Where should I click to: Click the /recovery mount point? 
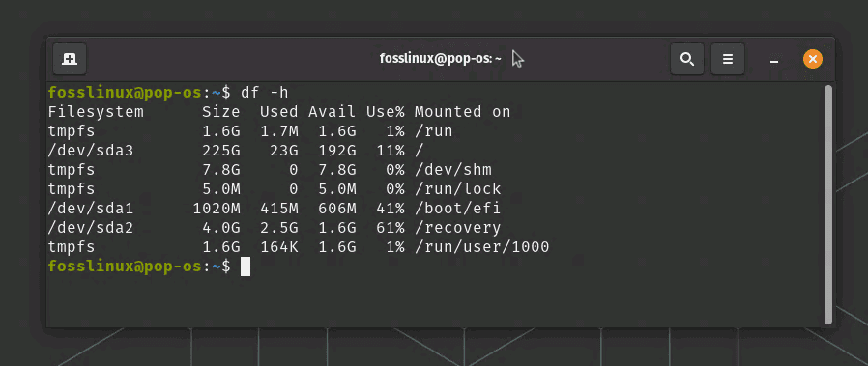458,228
